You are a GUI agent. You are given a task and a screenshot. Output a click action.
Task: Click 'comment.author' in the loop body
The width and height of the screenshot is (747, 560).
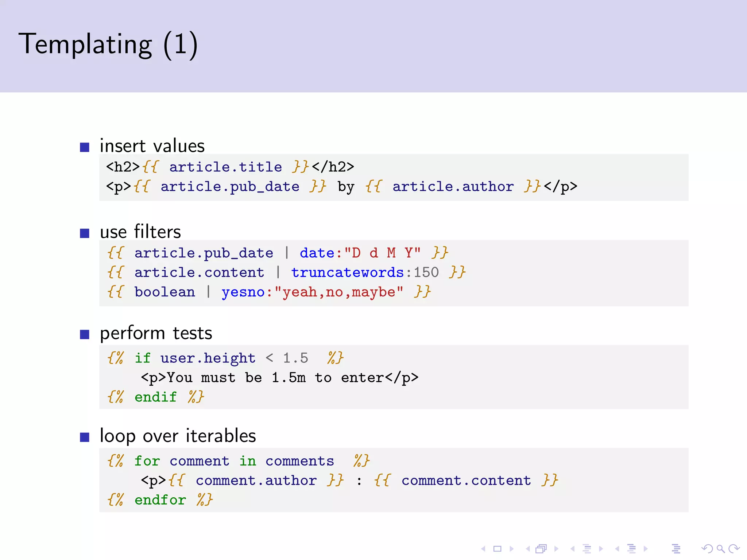coord(256,481)
